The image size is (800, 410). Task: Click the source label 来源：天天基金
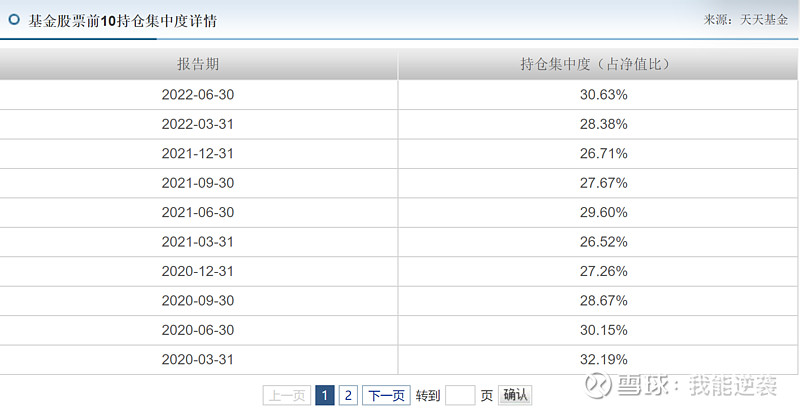(x=745, y=20)
